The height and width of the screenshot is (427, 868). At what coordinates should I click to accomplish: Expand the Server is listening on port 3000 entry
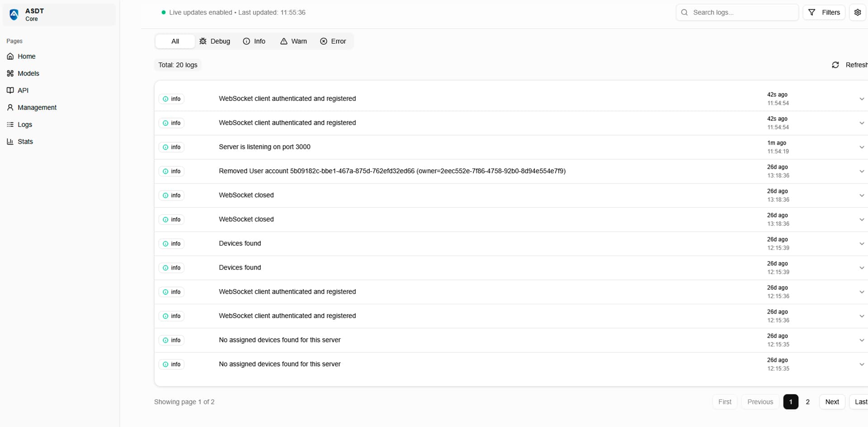861,147
